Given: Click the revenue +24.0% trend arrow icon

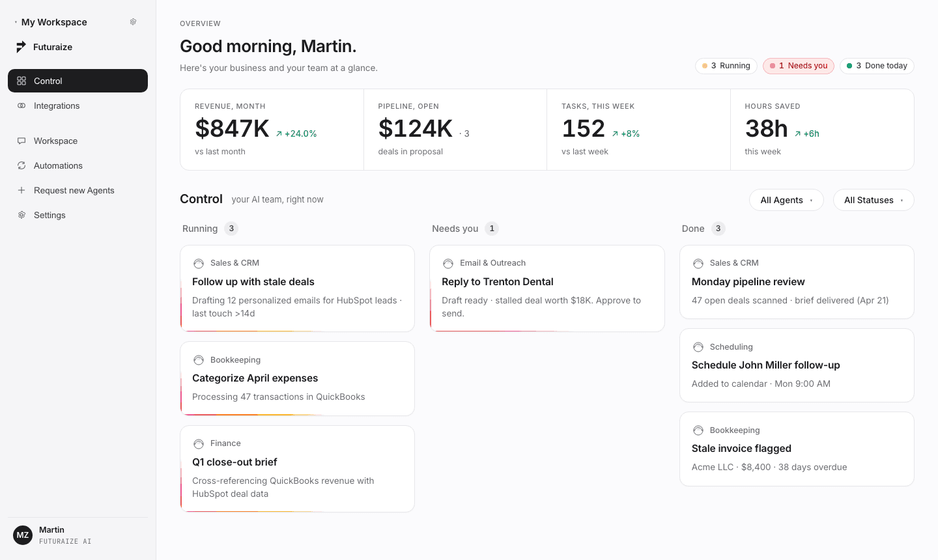Looking at the screenshot, I should [279, 133].
